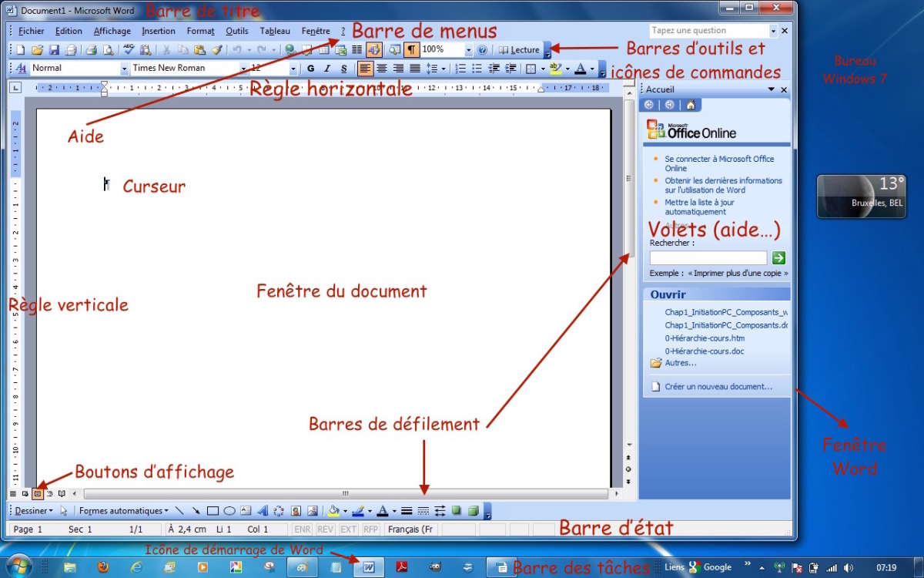The width and height of the screenshot is (924, 578).
Task: Insert a hyperlink using the globe icon
Action: 290,50
